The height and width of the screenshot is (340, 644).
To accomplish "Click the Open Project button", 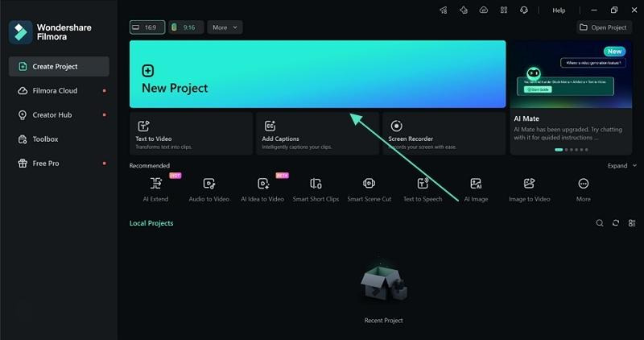I will coord(604,27).
